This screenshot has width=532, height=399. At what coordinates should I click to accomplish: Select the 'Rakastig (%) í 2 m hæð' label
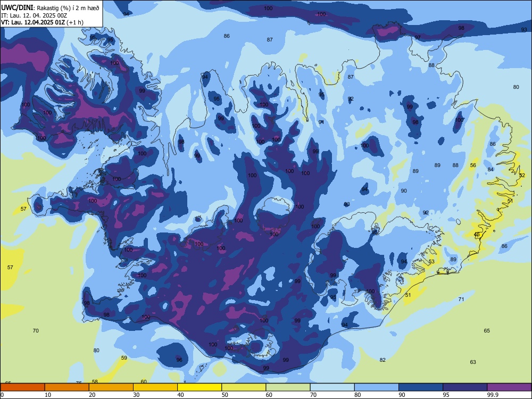tap(68, 8)
